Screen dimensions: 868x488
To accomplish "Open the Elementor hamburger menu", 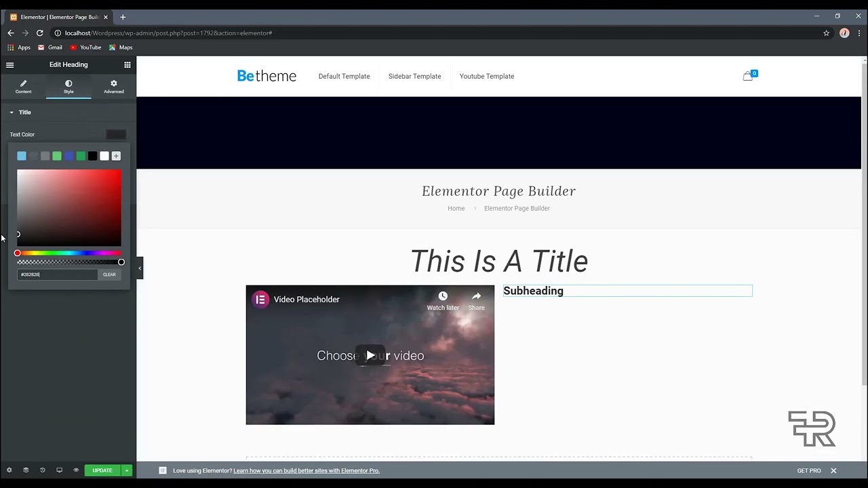I will point(9,65).
